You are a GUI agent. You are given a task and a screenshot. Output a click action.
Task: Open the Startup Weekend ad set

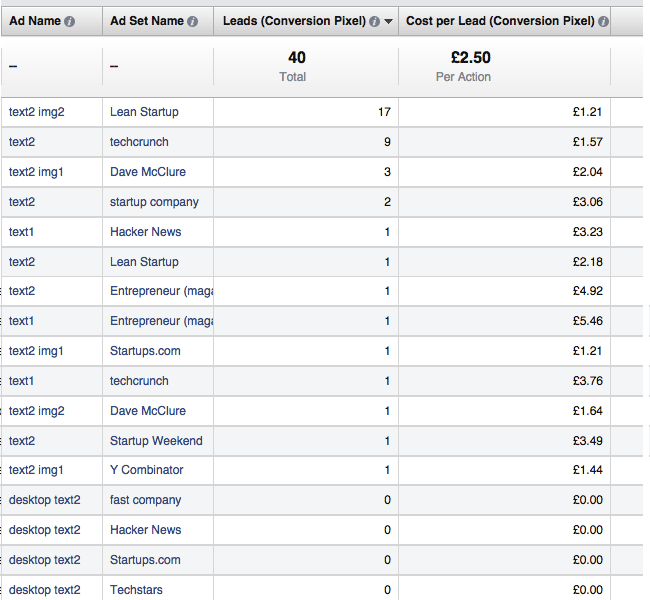[156, 440]
